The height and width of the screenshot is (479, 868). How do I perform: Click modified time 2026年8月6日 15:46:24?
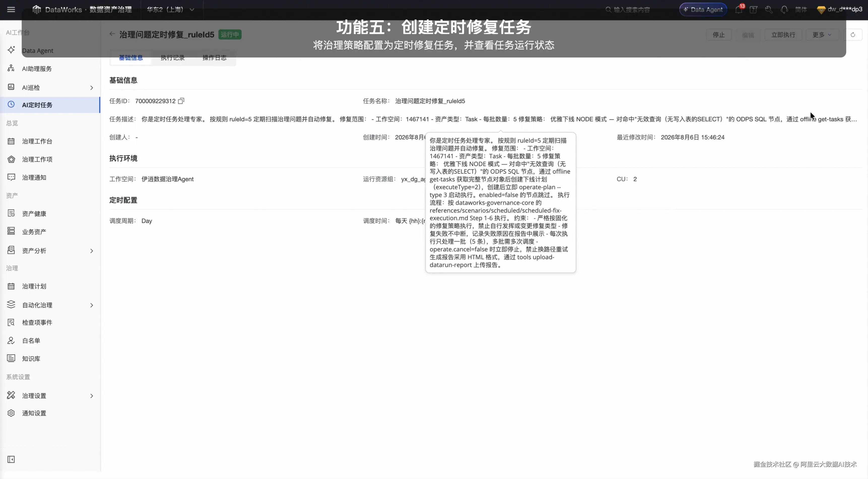pyautogui.click(x=692, y=138)
